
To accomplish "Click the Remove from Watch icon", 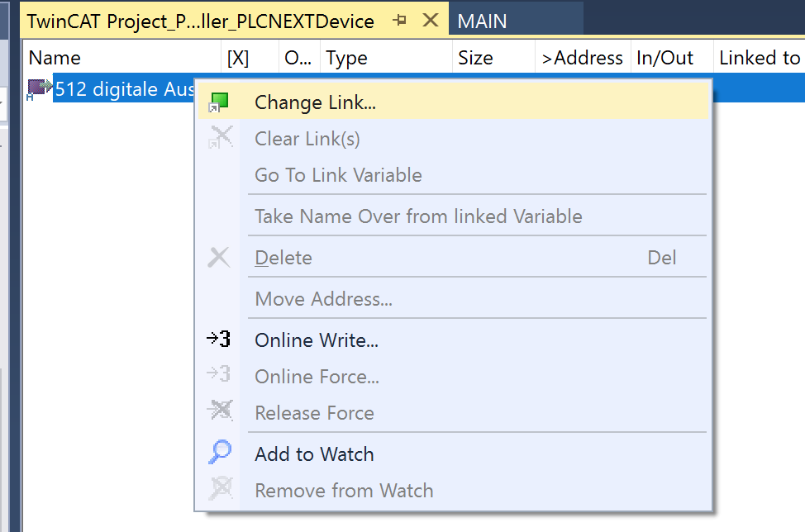I will [x=221, y=489].
